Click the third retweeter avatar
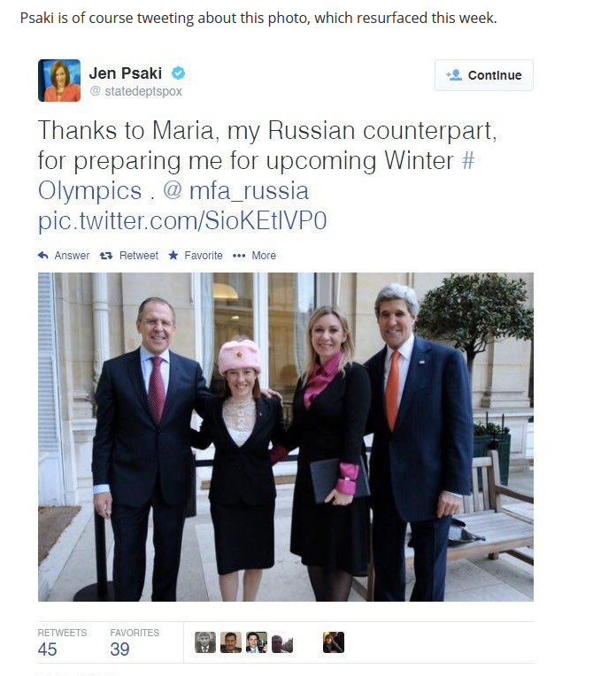 pos(257,642)
